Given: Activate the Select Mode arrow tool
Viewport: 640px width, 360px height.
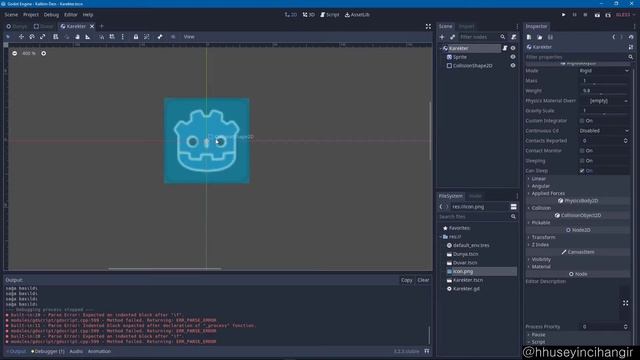Looking at the screenshot, I should (x=8, y=37).
